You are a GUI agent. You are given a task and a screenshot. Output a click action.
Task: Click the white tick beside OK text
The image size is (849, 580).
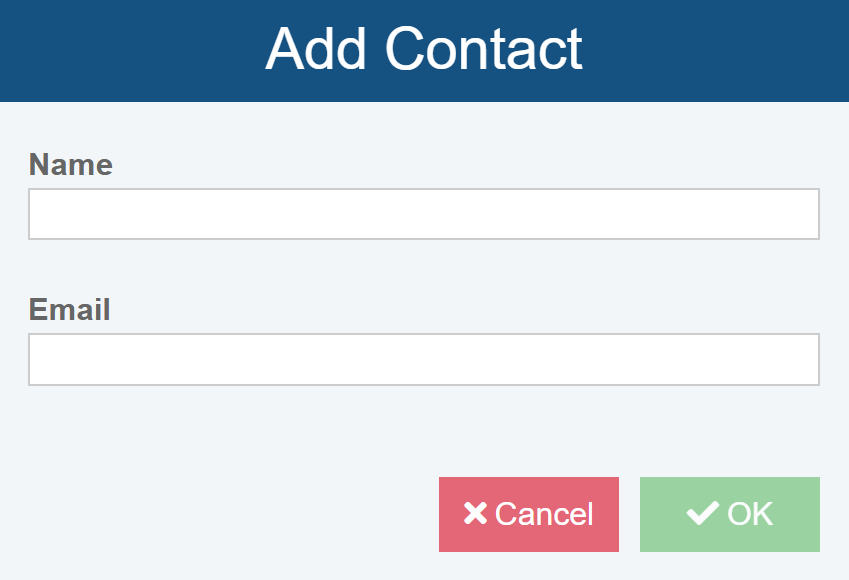pos(703,513)
